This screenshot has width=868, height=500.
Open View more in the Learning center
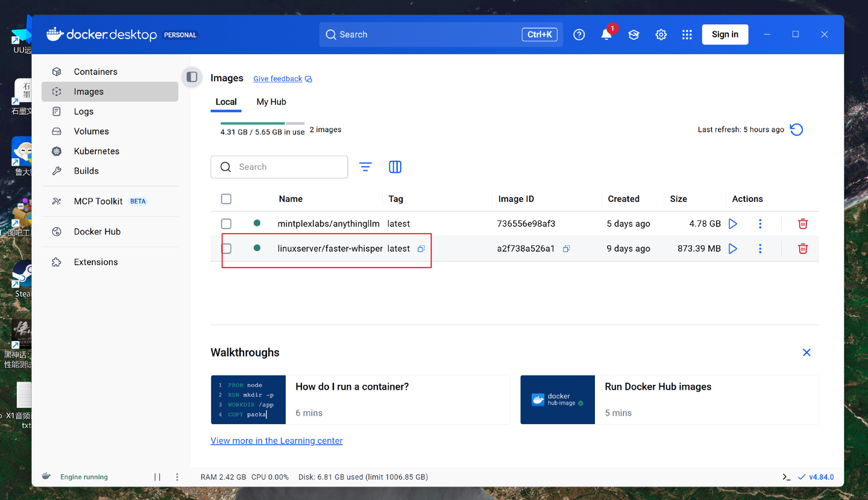point(277,441)
